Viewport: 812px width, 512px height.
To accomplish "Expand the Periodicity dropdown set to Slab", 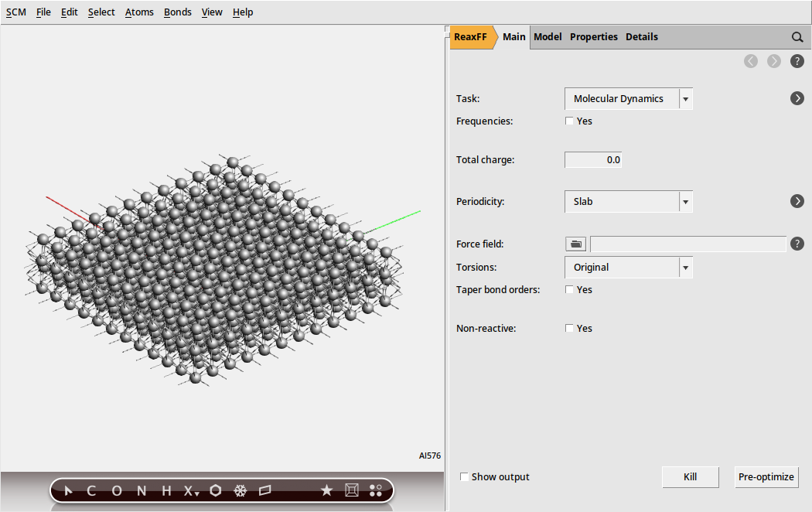I will click(x=628, y=202).
